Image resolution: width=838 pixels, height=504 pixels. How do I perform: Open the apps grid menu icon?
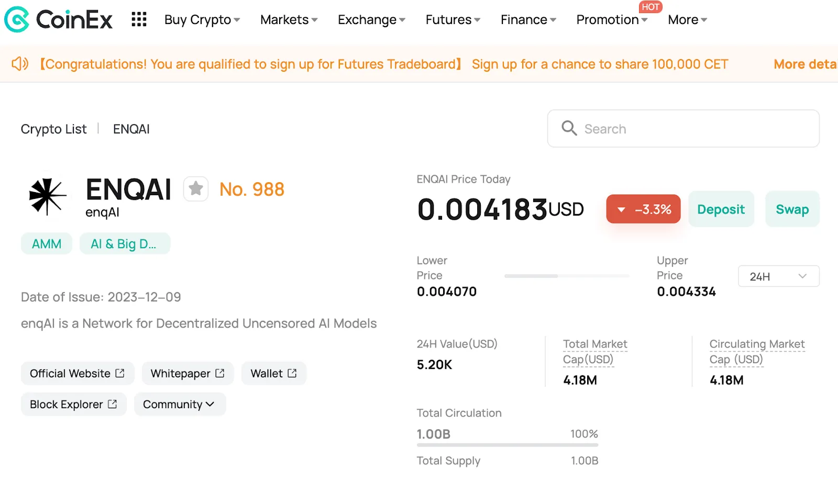tap(139, 19)
